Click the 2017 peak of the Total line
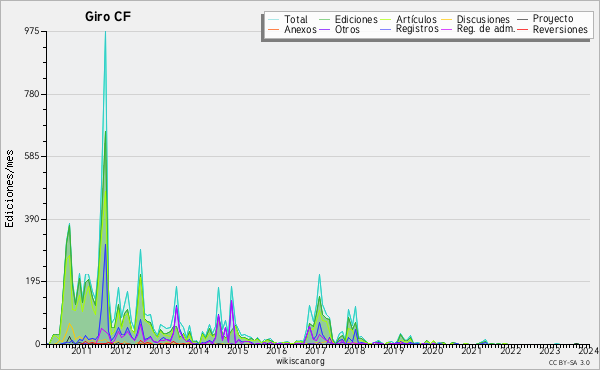600x370 pixels. 319,275
